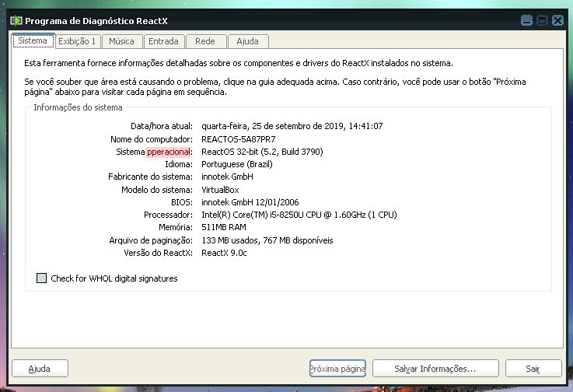Click computer name REACTOS-5A87PR7
Viewport: 573px width, 392px height.
tap(238, 139)
